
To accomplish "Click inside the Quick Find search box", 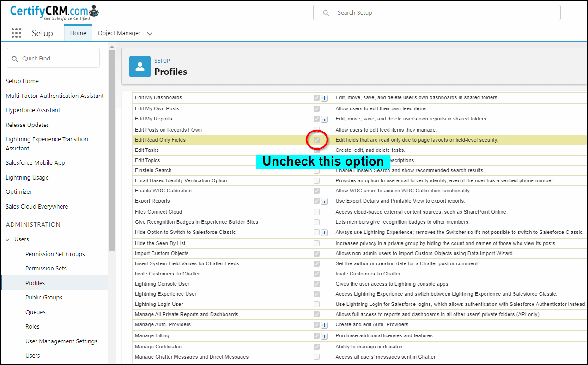I will tap(55, 58).
